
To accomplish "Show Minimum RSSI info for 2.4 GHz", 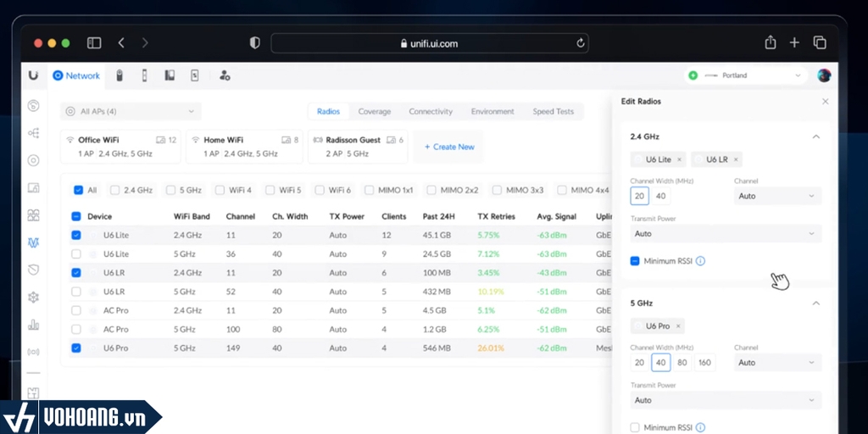I will point(700,261).
